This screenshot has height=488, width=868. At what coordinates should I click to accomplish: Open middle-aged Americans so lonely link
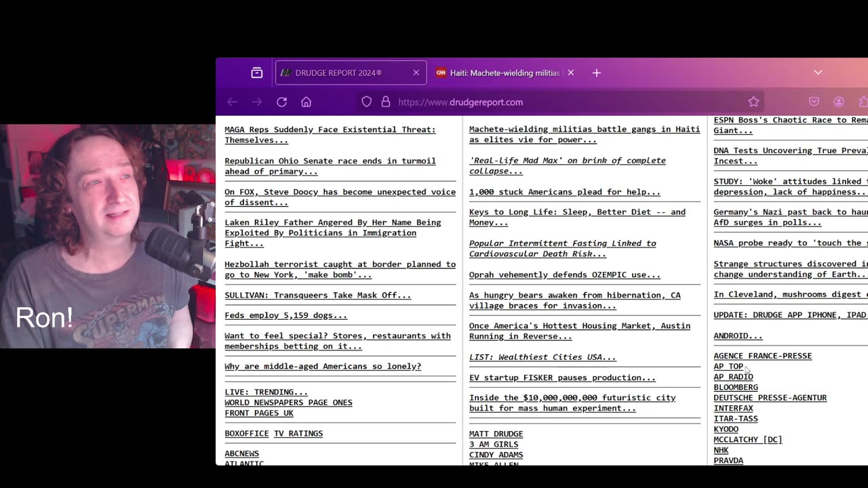[323, 367]
